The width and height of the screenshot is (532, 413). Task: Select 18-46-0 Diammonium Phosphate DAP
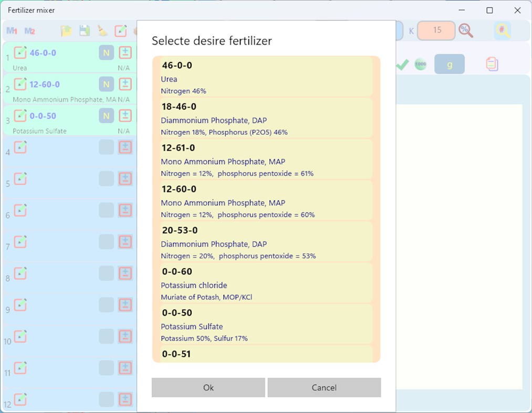[266, 119]
